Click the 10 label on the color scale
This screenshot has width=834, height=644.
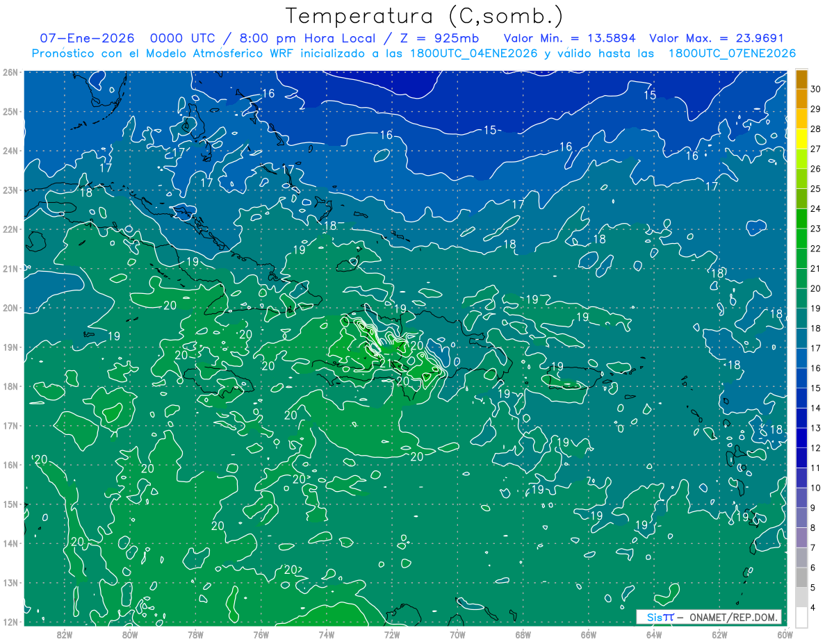pyautogui.click(x=815, y=488)
